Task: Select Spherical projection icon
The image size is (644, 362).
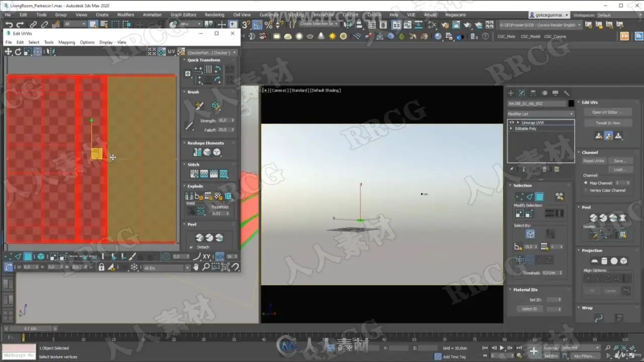Action: point(614,261)
